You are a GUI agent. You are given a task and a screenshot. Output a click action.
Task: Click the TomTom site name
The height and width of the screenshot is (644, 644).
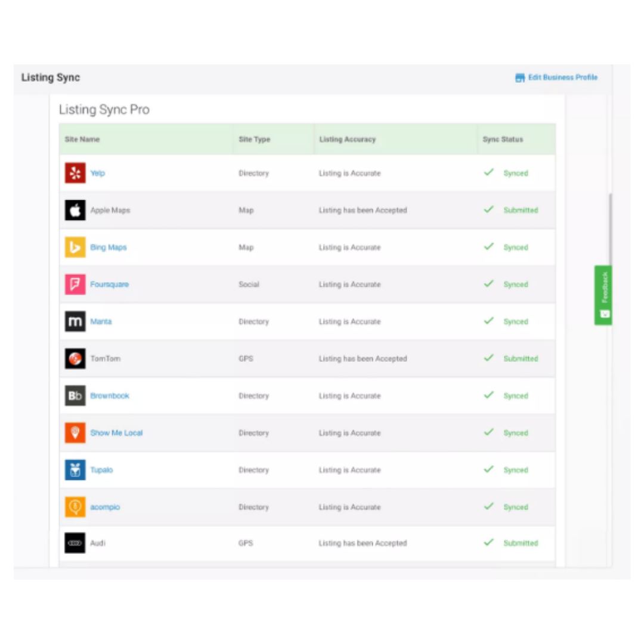click(106, 358)
